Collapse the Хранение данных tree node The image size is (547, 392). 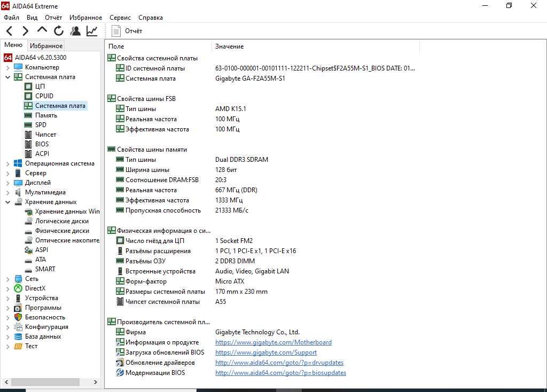click(x=7, y=202)
